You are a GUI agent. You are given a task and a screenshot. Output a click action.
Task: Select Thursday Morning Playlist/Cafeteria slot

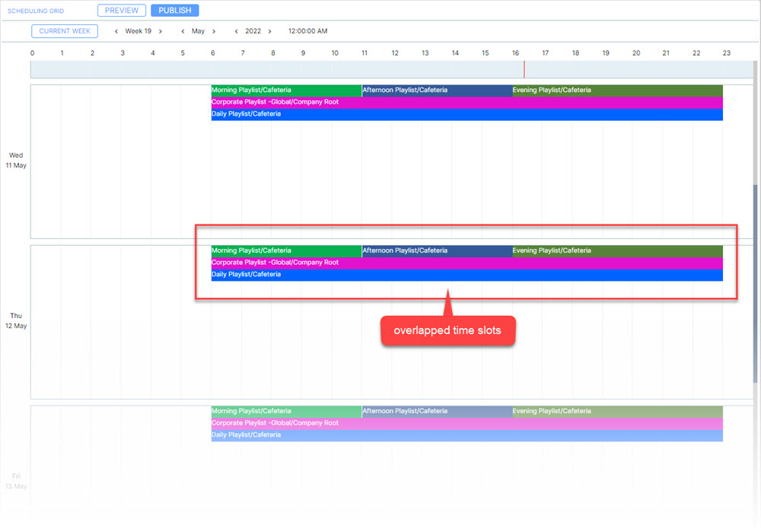[x=286, y=251]
